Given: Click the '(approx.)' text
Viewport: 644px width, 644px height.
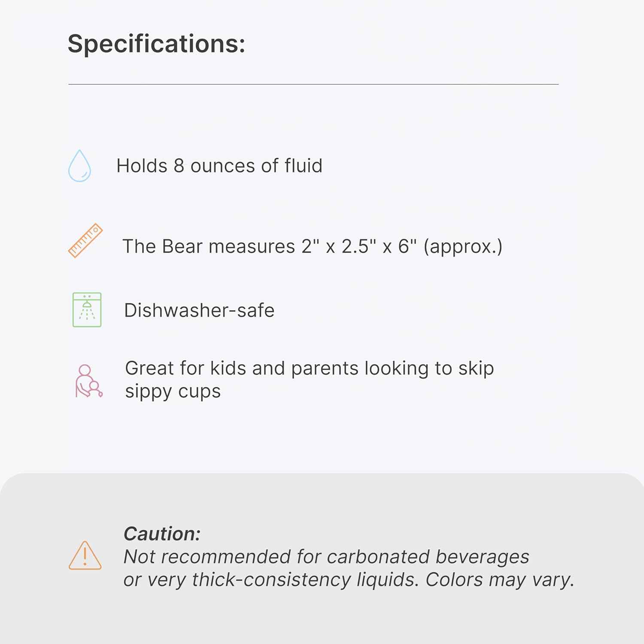Looking at the screenshot, I should [x=463, y=246].
